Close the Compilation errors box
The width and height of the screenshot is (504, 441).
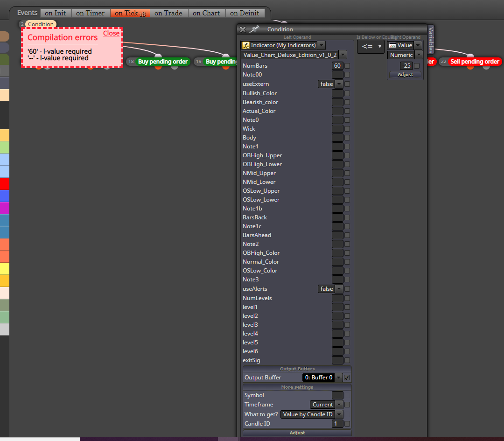tap(111, 34)
